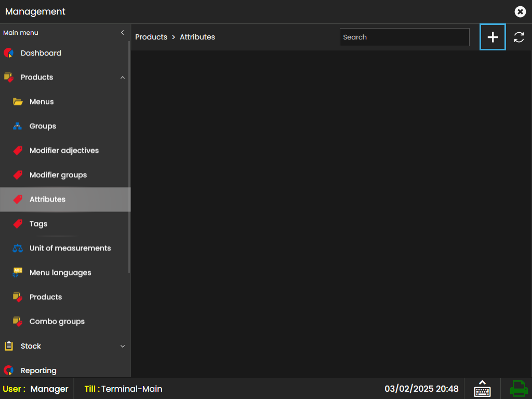Open Modifier groups menu item
This screenshot has width=532, height=399.
pos(58,175)
